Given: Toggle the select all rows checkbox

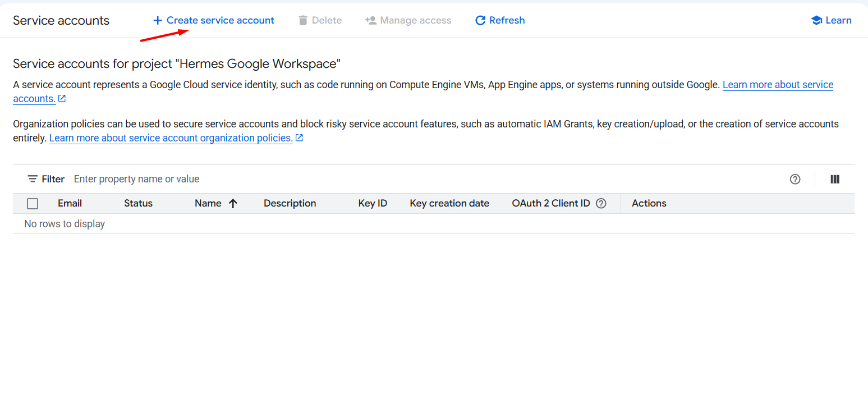Looking at the screenshot, I should coord(33,204).
